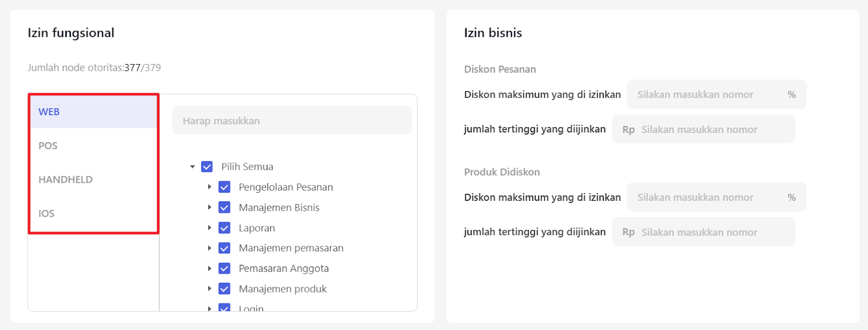Viewport: 868px width, 330px height.
Task: Expand the Manajemen Bisnis node
Action: (x=209, y=207)
